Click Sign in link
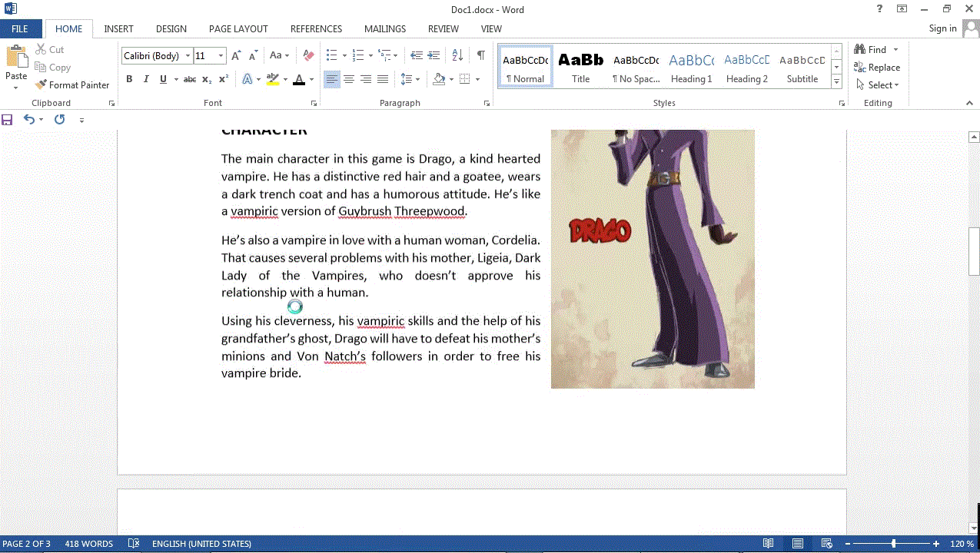The height and width of the screenshot is (553, 980). click(942, 29)
